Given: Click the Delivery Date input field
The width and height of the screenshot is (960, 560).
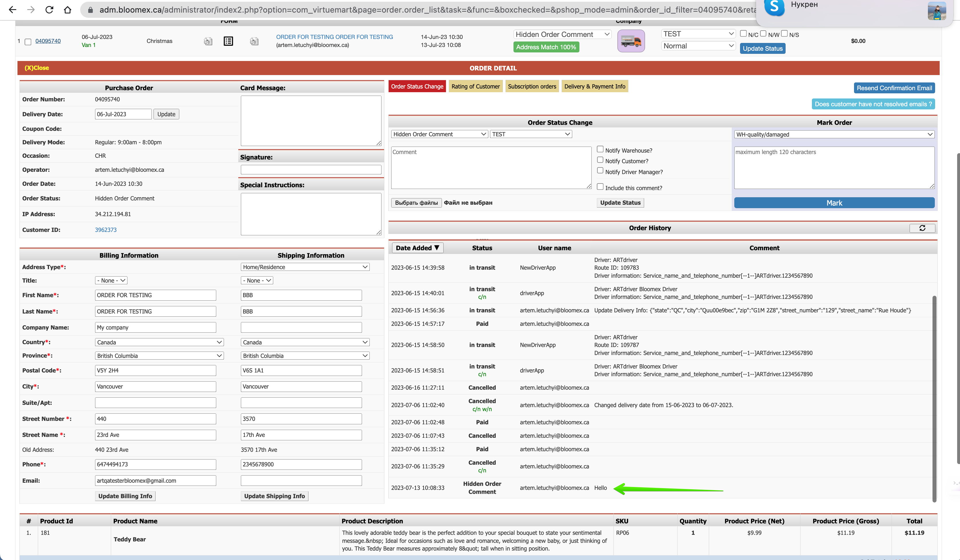Looking at the screenshot, I should click(x=123, y=114).
